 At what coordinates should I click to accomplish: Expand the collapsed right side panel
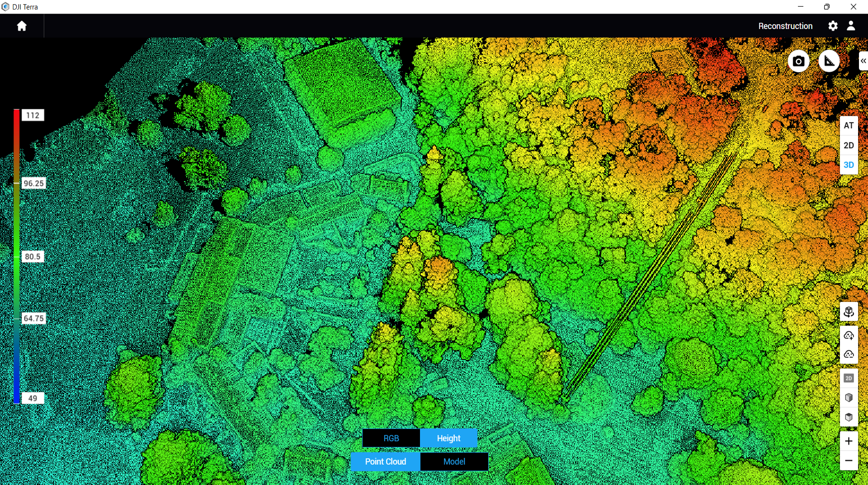click(x=863, y=61)
